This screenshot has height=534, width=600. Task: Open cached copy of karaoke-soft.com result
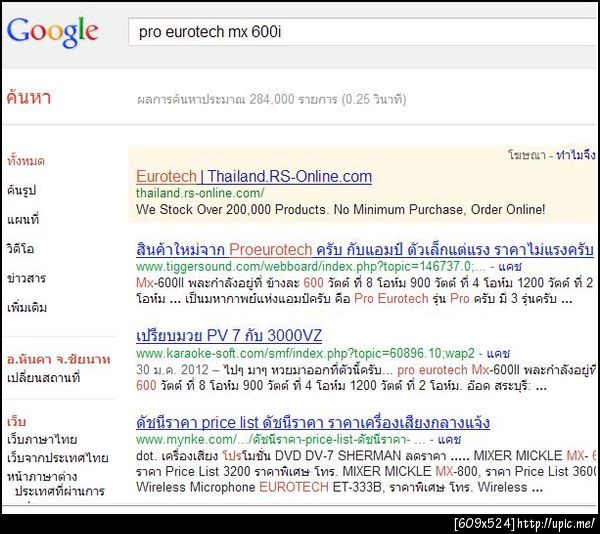tap(498, 353)
